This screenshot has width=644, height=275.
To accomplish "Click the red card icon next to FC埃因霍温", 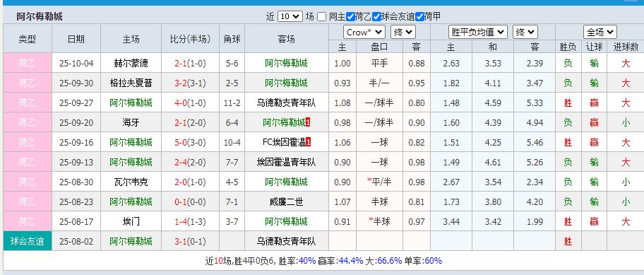I will [309, 143].
